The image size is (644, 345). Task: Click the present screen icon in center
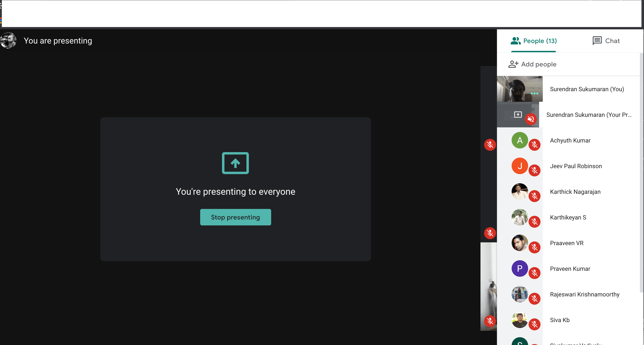click(x=235, y=163)
